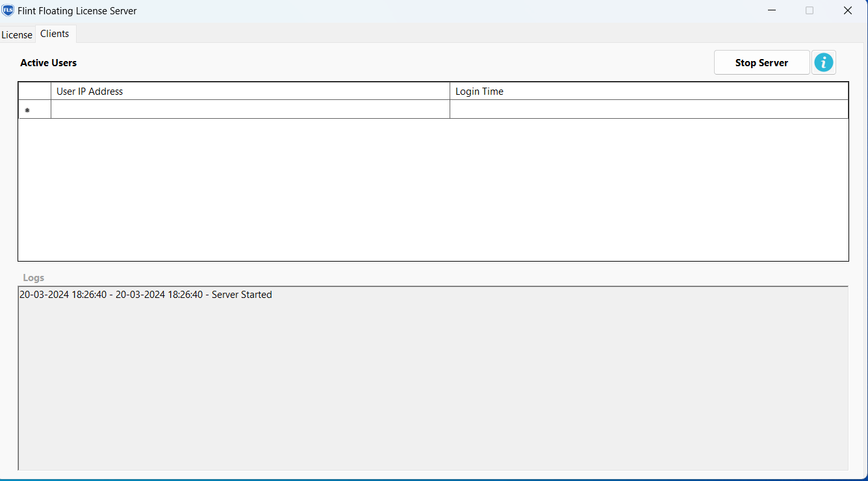Image resolution: width=868 pixels, height=481 pixels.
Task: Click the User IP Address column header
Action: point(250,92)
